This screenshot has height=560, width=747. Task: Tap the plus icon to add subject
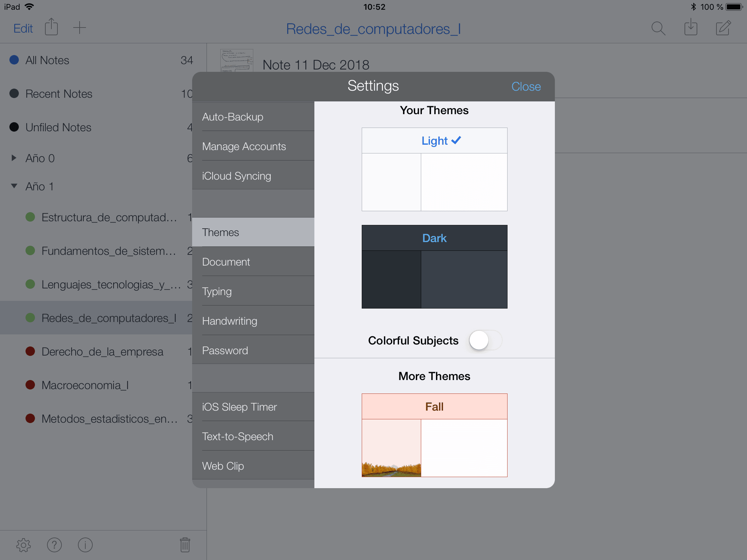point(79,28)
